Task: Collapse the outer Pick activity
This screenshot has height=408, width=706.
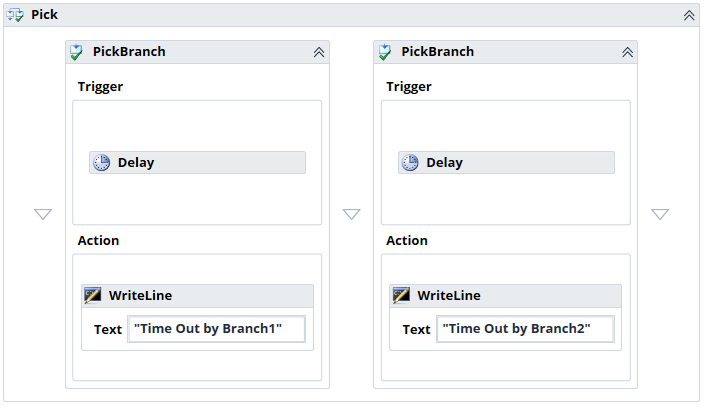Action: (x=689, y=15)
